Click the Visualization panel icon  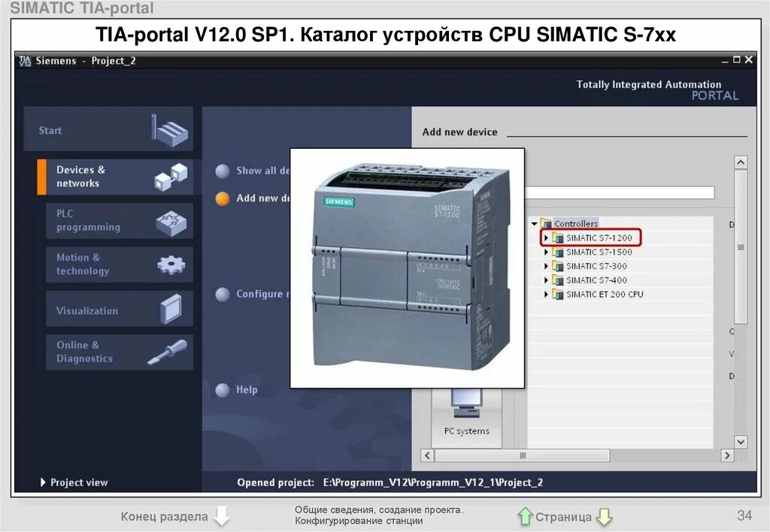click(x=171, y=309)
